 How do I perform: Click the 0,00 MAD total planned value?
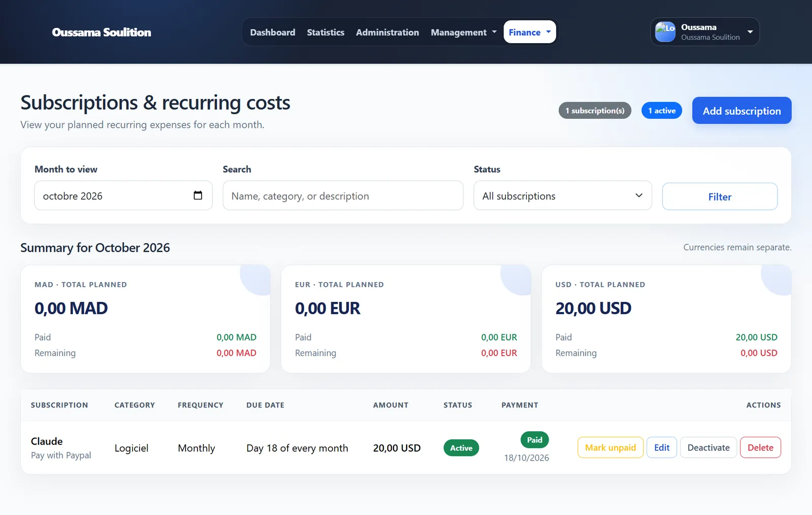tap(71, 308)
